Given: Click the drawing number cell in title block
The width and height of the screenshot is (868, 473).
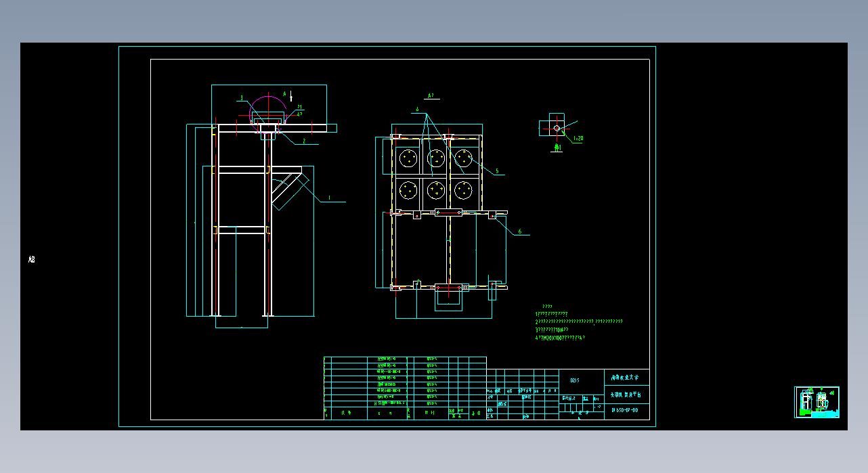Looking at the screenshot, I should tap(626, 410).
